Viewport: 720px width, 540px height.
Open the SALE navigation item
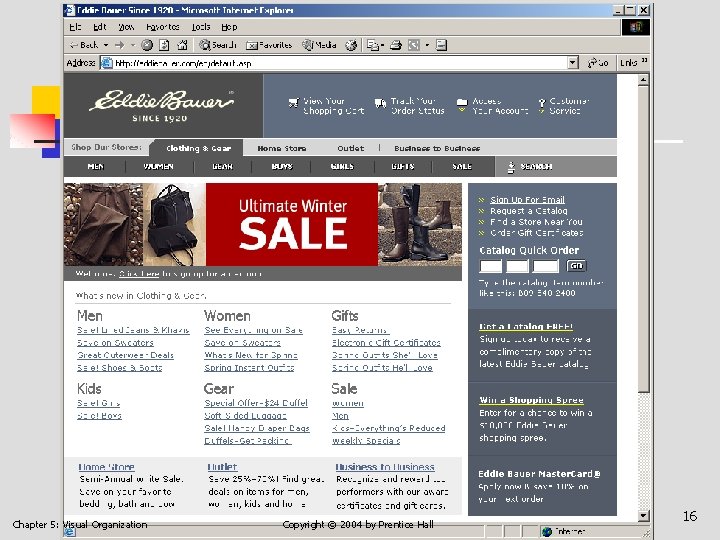tap(462, 167)
